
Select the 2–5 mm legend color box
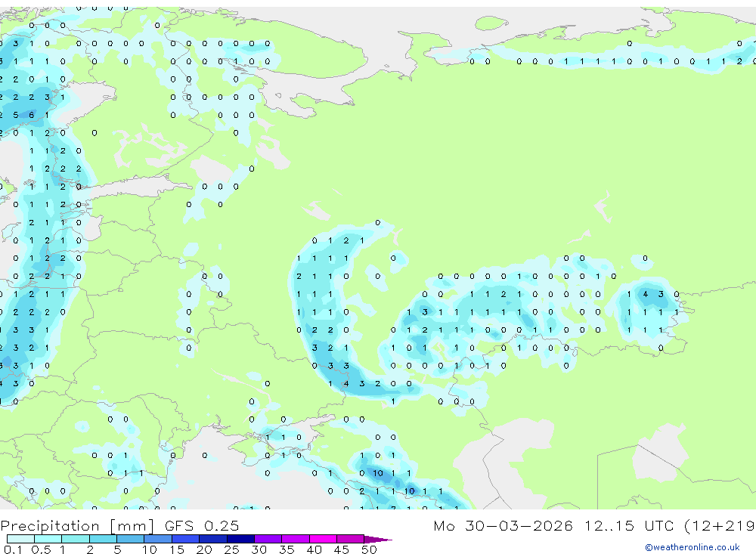point(103,539)
